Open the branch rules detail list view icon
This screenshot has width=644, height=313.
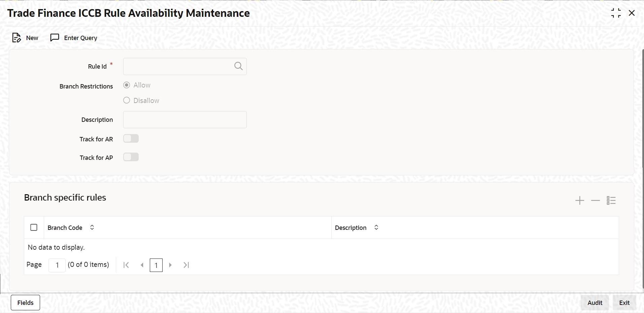(x=611, y=200)
